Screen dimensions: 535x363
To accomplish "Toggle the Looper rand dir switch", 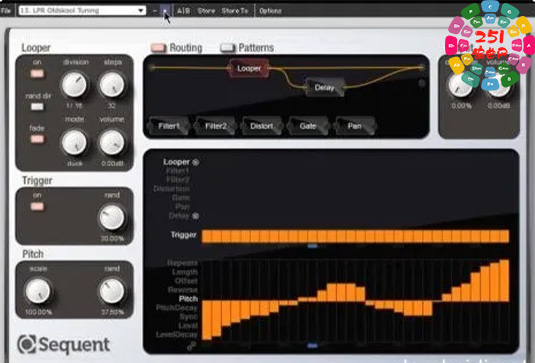I will click(37, 107).
